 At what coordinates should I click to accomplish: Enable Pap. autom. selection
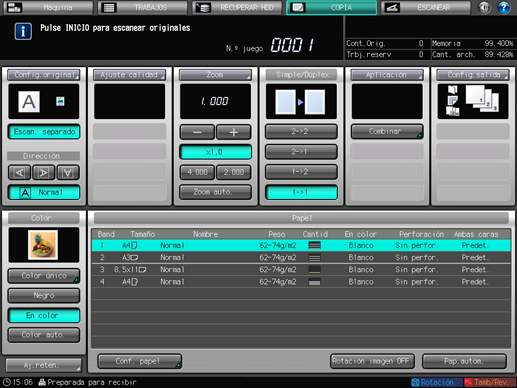[x=464, y=361]
